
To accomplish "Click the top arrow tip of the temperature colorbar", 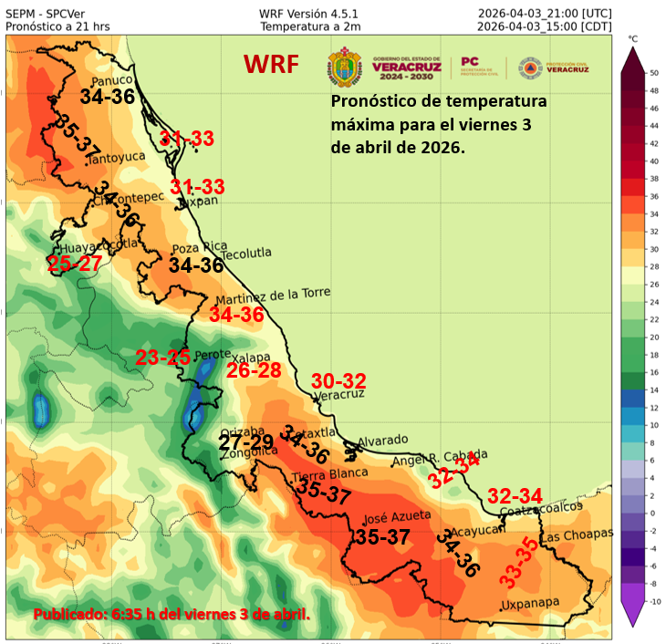I will click(632, 51).
